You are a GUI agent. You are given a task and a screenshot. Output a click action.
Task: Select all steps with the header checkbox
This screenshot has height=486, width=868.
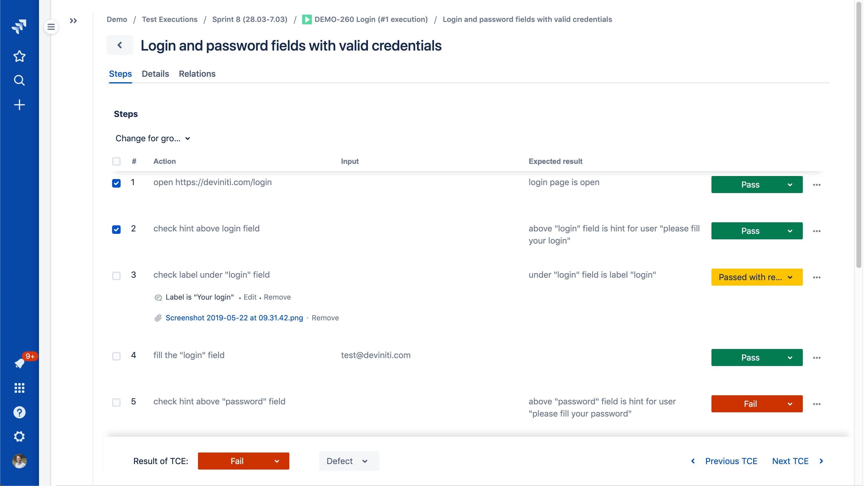(x=116, y=161)
